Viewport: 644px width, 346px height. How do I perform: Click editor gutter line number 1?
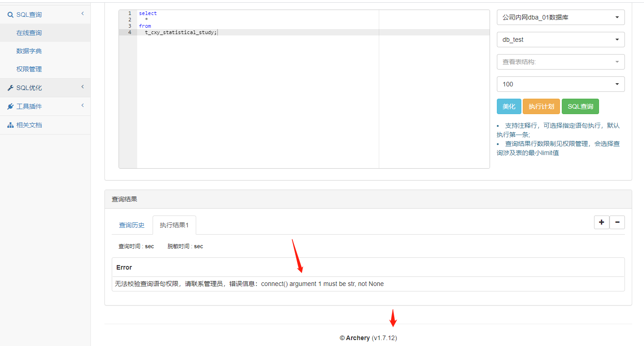click(129, 13)
